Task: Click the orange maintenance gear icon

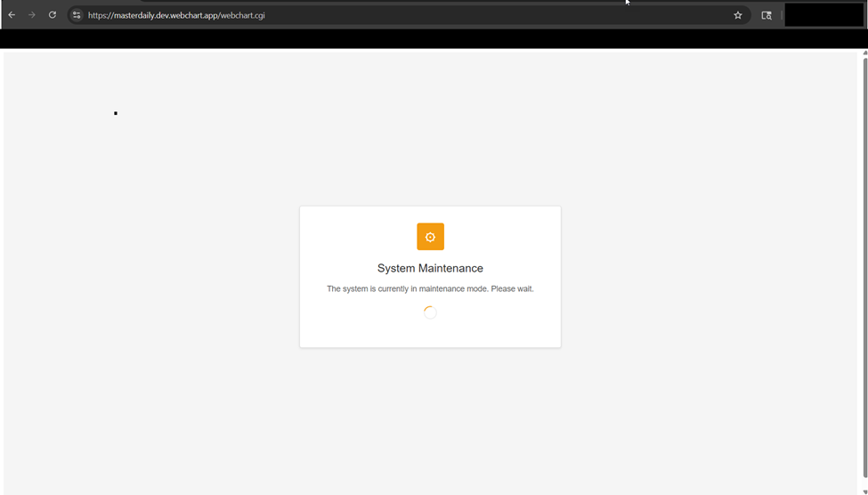Action: pyautogui.click(x=430, y=237)
